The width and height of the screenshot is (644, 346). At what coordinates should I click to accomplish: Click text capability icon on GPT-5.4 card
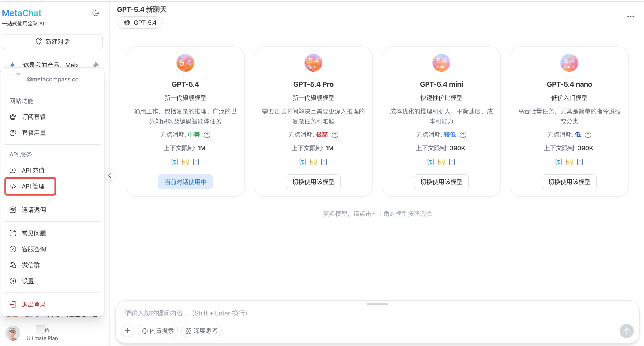point(175,162)
